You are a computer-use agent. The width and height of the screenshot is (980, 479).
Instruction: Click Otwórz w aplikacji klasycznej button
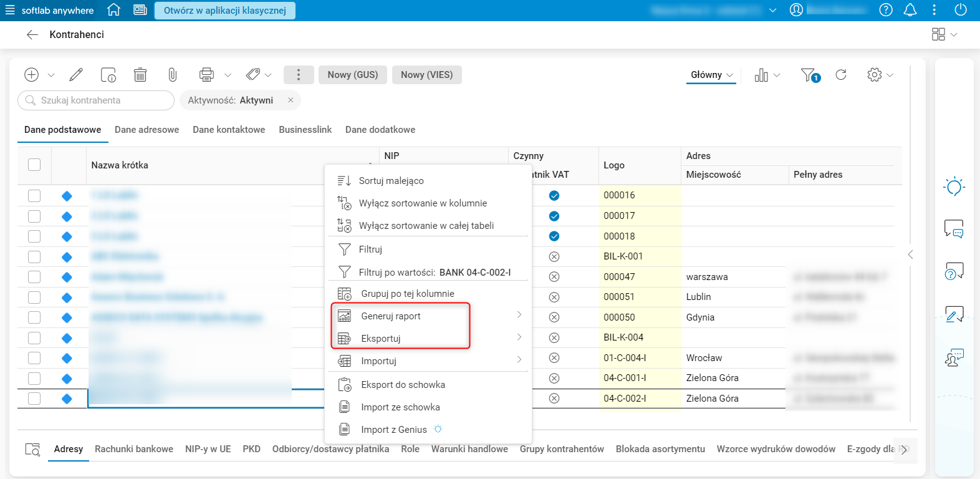225,11
